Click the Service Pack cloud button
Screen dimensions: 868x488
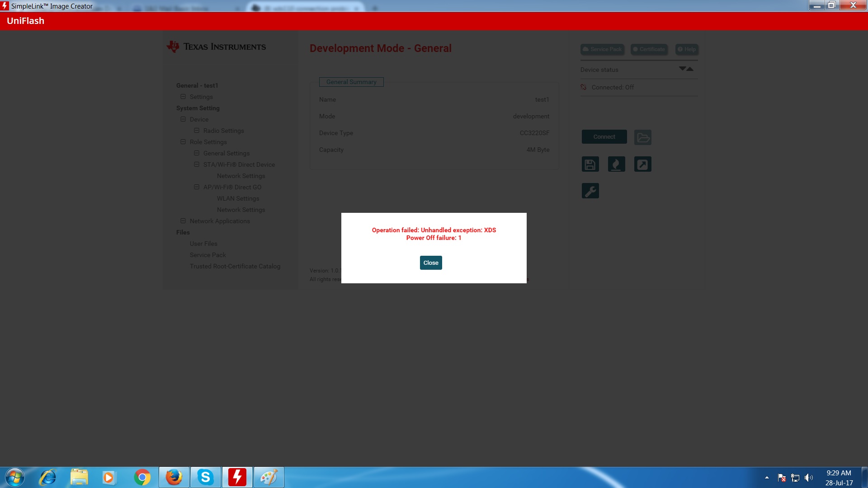(602, 49)
